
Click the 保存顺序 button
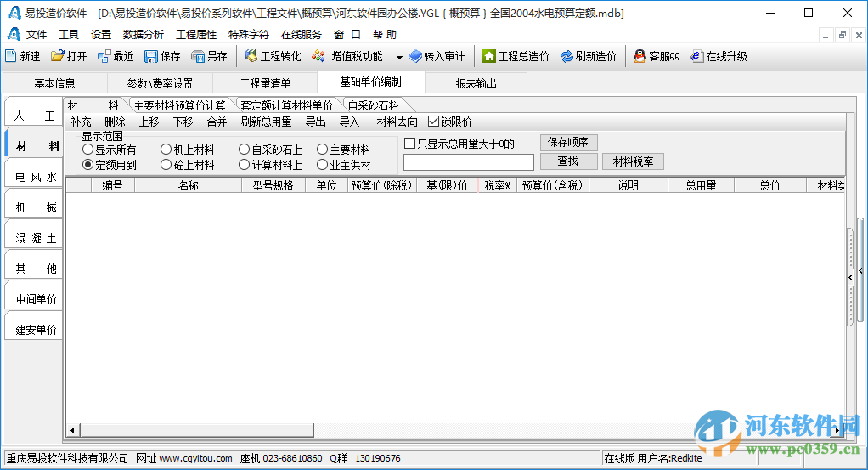[x=568, y=143]
